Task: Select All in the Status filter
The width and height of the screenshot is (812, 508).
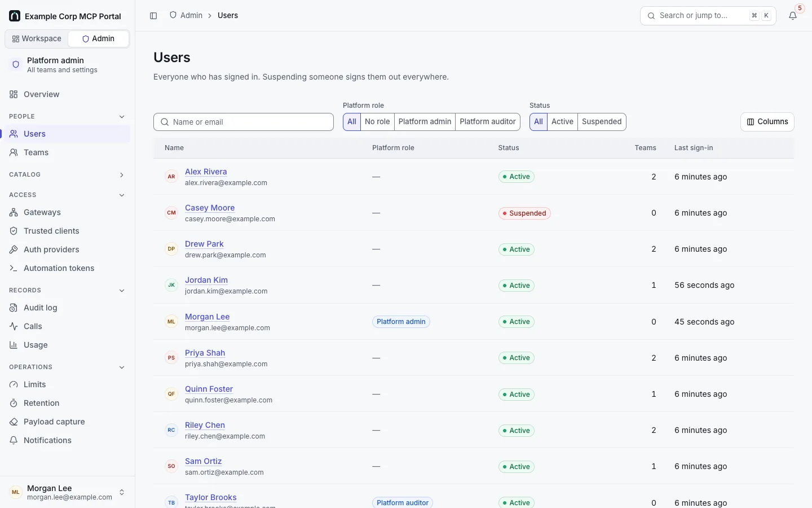Action: click(539, 122)
